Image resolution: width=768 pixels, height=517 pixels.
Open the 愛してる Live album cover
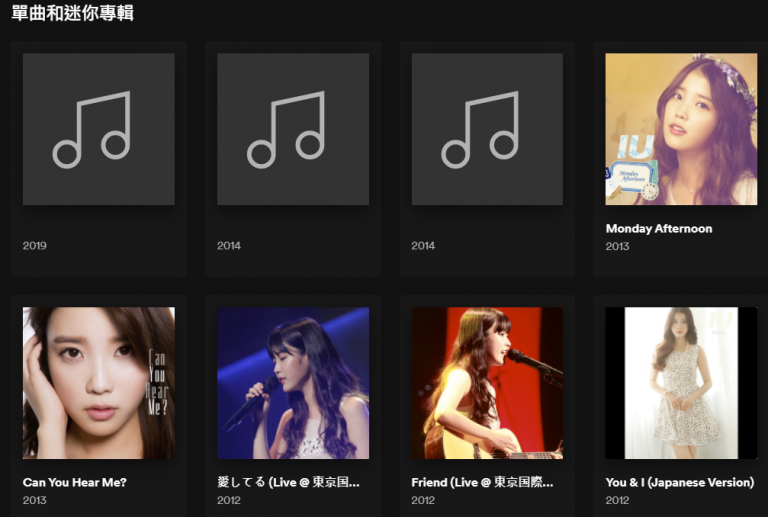click(x=293, y=383)
